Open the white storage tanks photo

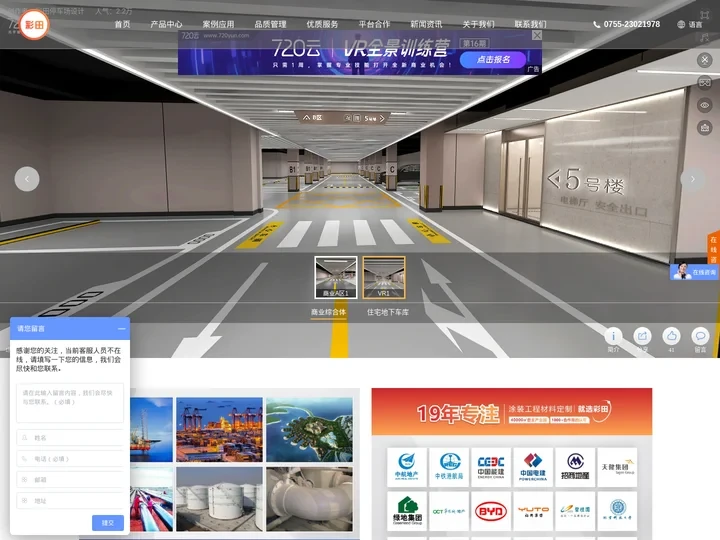point(219,499)
